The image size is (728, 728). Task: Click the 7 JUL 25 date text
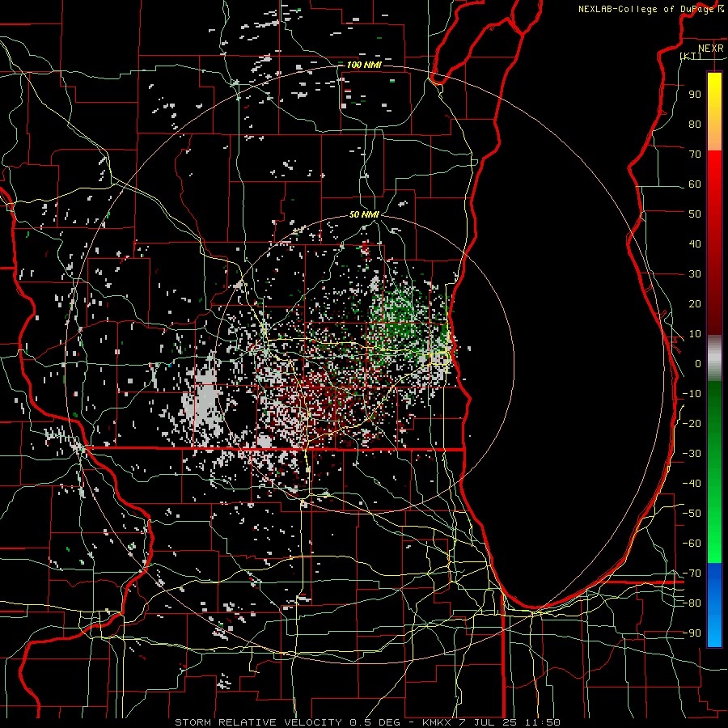point(487,722)
